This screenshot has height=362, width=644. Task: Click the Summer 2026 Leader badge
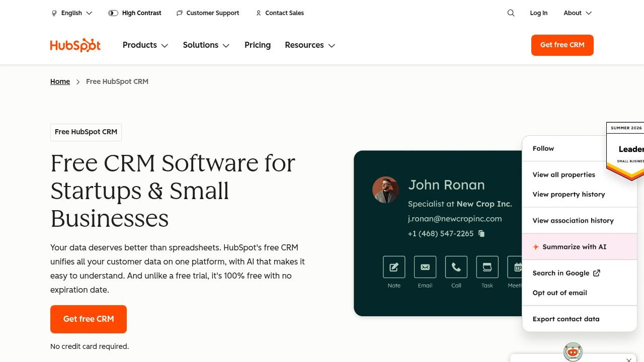pos(625,151)
